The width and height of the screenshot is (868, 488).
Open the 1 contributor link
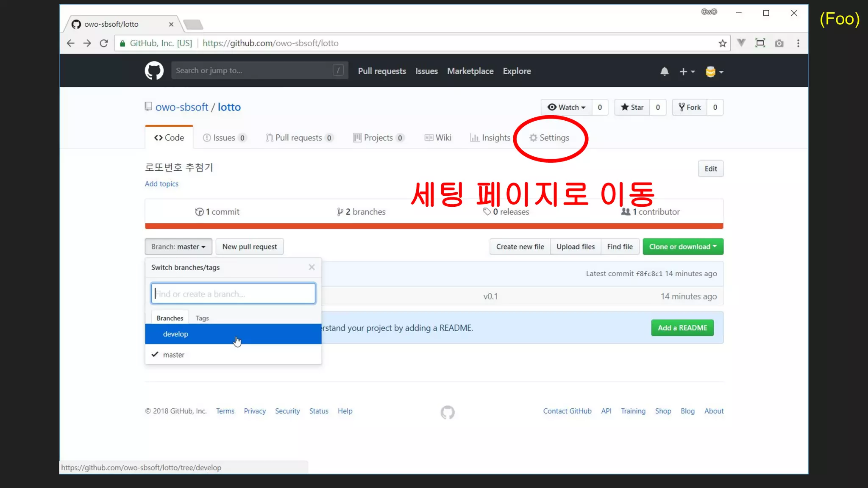650,212
